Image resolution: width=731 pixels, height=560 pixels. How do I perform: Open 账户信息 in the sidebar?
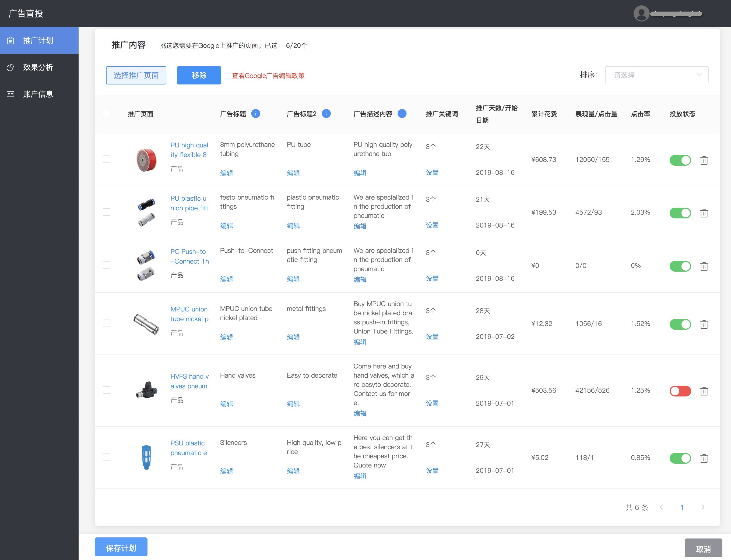point(38,94)
